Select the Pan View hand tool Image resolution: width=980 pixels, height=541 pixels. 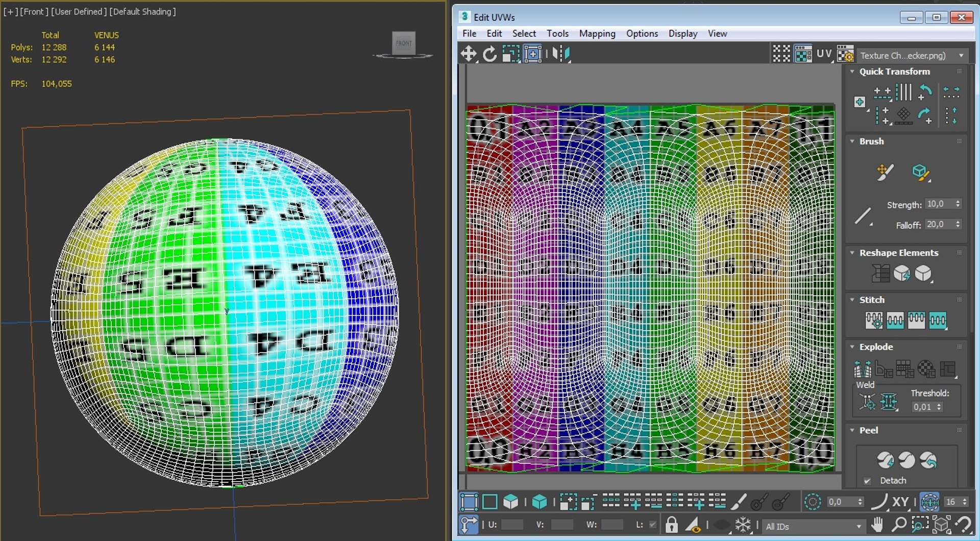877,525
